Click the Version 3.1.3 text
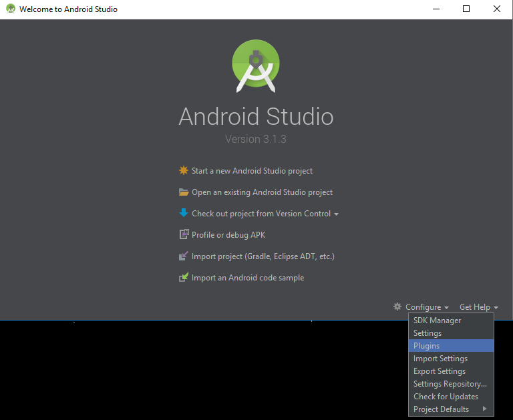This screenshot has width=513, height=420. point(256,139)
